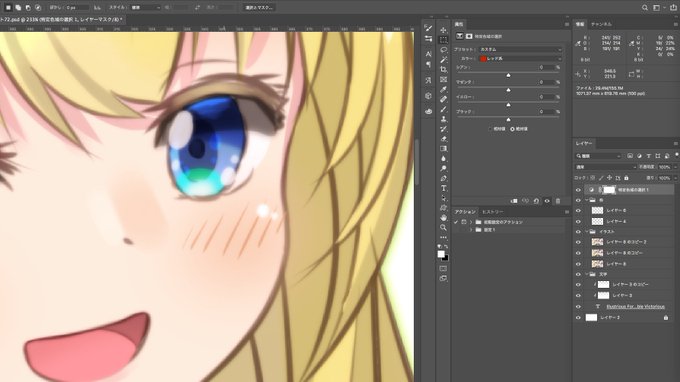The image size is (680, 382).
Task: Collapse the イラスト layer group
Action: 587,232
